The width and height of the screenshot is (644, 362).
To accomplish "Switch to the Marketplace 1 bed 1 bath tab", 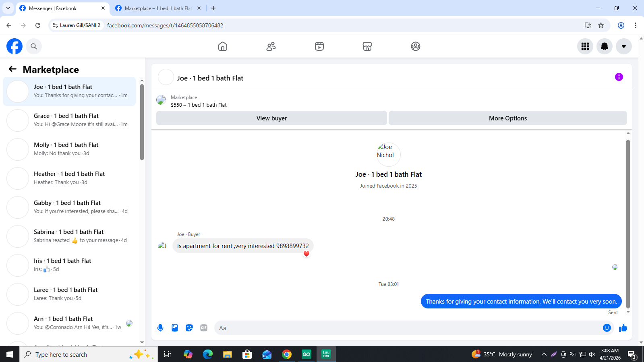I will coord(158,8).
